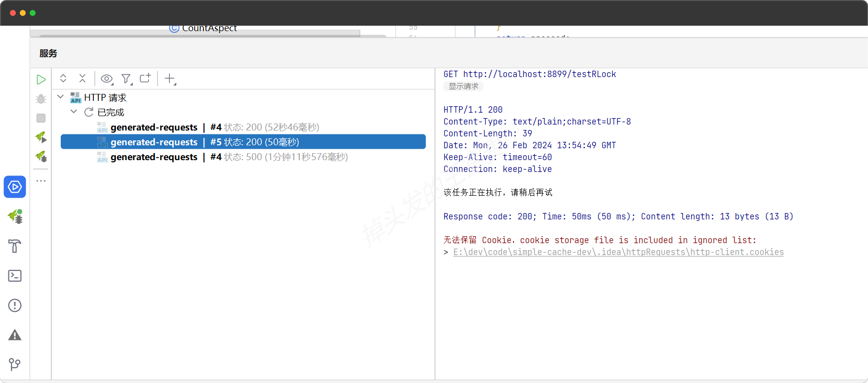
Task: Click the Connection: keep-alive header line
Action: tap(498, 169)
